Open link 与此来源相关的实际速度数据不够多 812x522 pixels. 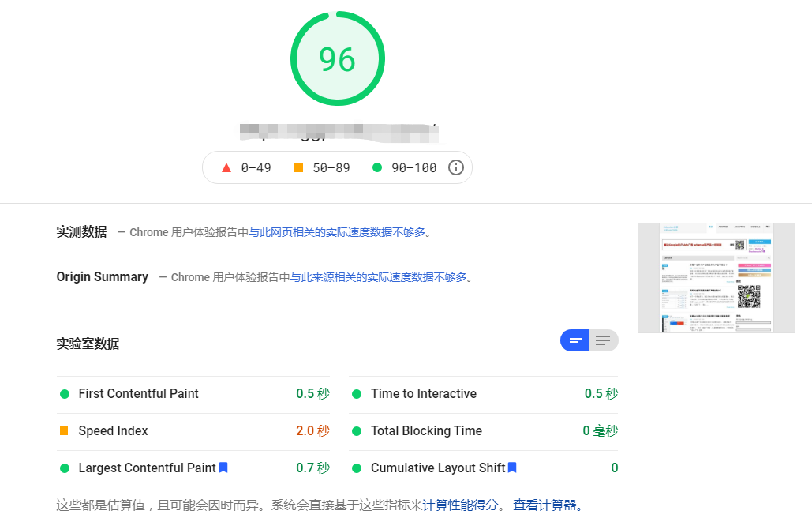point(378,277)
